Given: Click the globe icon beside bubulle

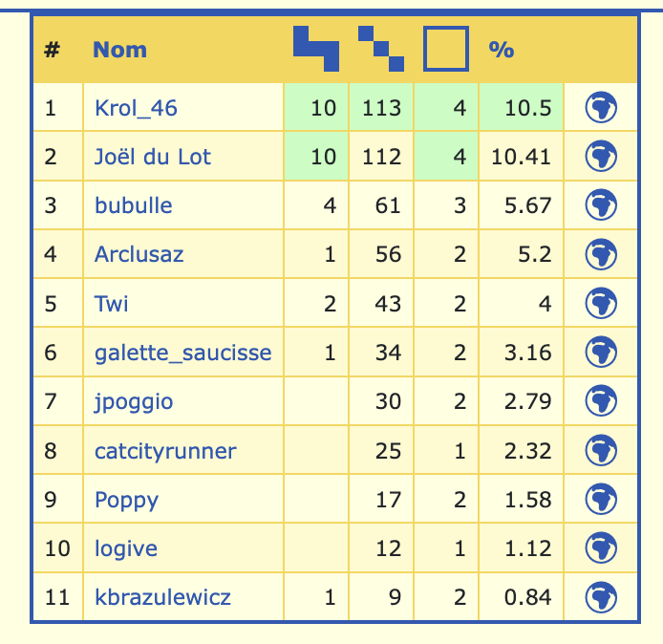Looking at the screenshot, I should 600,205.
